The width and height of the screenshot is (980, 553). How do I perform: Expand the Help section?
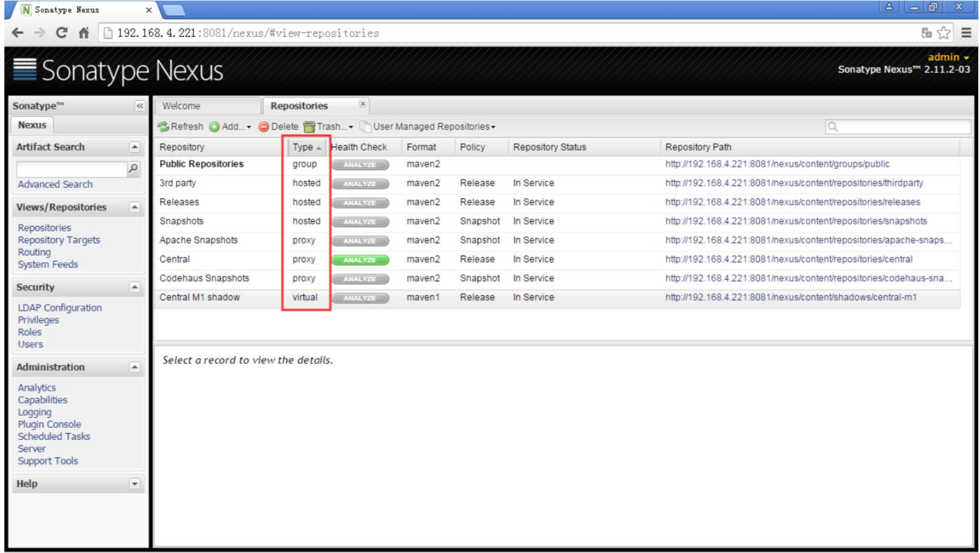click(x=134, y=484)
